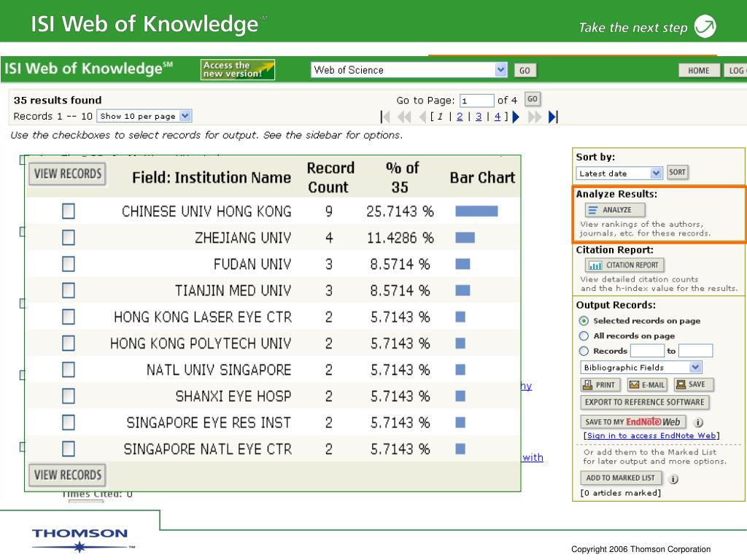747x560 pixels.
Task: Check the SINGAPORE EYE RES INST row
Action: [x=69, y=422]
